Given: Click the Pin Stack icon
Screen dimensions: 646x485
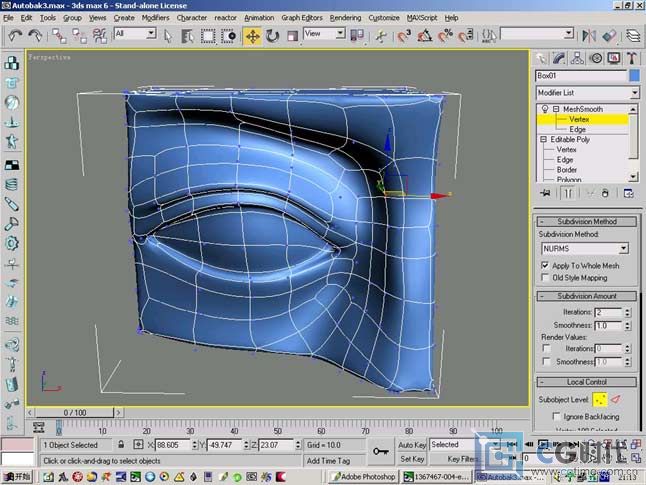Looking at the screenshot, I should click(x=545, y=192).
